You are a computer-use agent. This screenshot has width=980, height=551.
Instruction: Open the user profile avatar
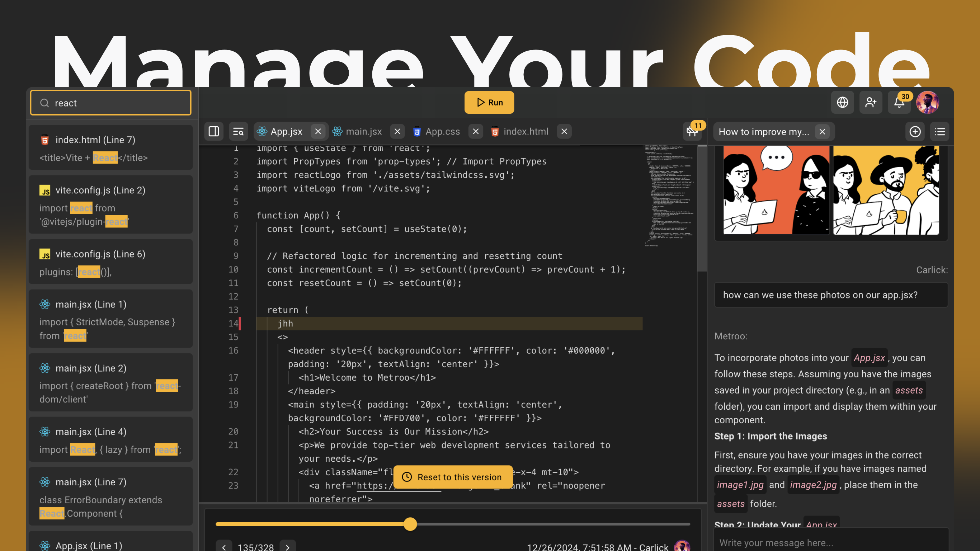point(928,102)
